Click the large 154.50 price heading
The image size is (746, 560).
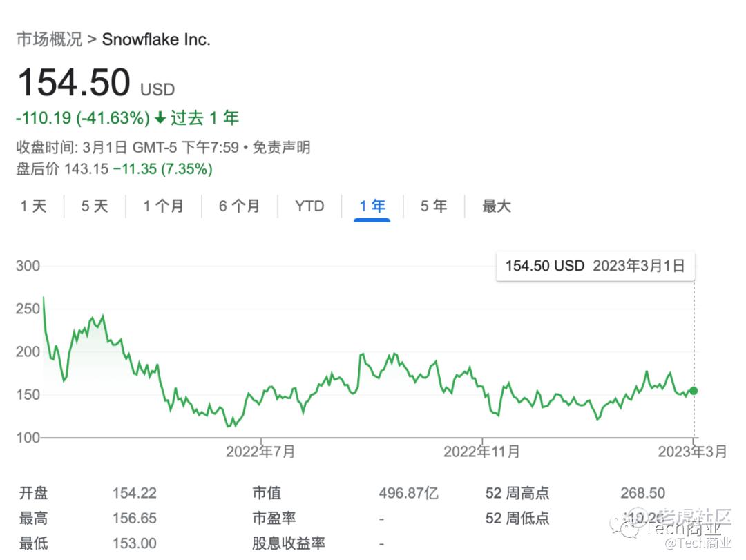click(73, 83)
